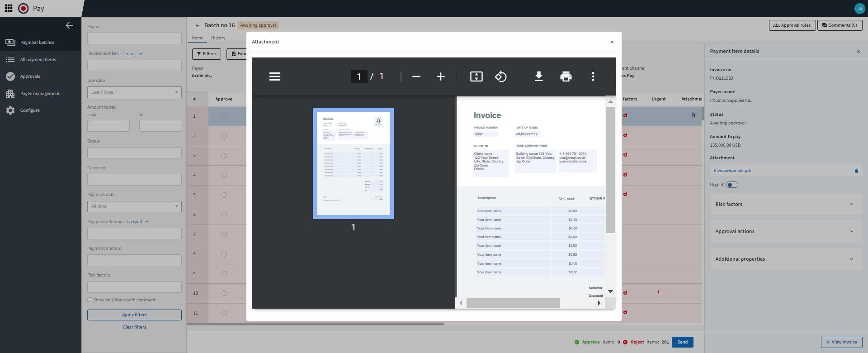Image resolution: width=868 pixels, height=353 pixels.
Task: Expand Additional properties section
Action: pyautogui.click(x=786, y=259)
